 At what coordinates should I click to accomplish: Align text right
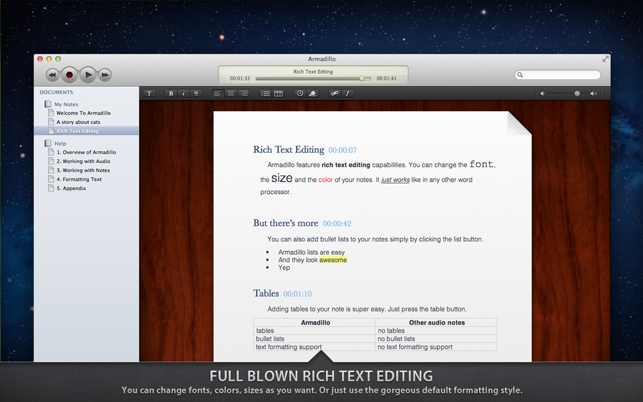(x=243, y=94)
